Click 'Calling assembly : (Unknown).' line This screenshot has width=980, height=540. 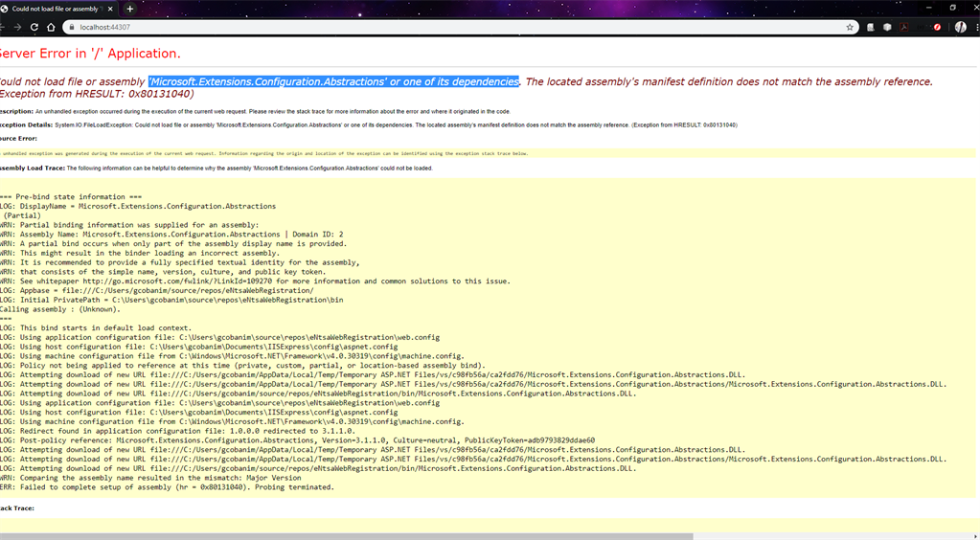[60, 309]
